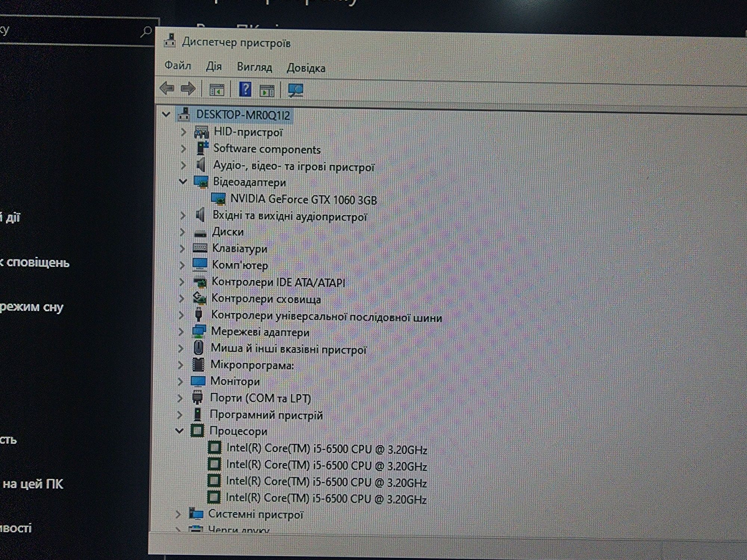Click the search magnifier in Settings window
Screen dimensions: 747x560
pyautogui.click(x=146, y=31)
